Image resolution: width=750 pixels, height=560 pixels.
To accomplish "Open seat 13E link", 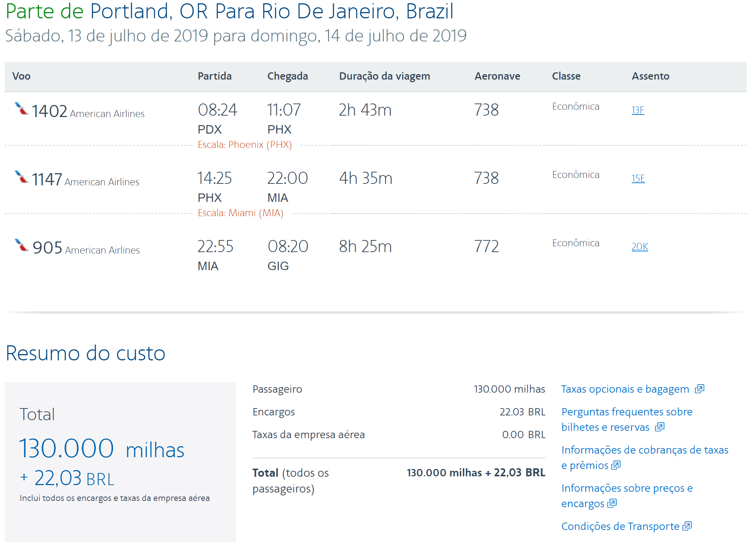I will pos(638,110).
